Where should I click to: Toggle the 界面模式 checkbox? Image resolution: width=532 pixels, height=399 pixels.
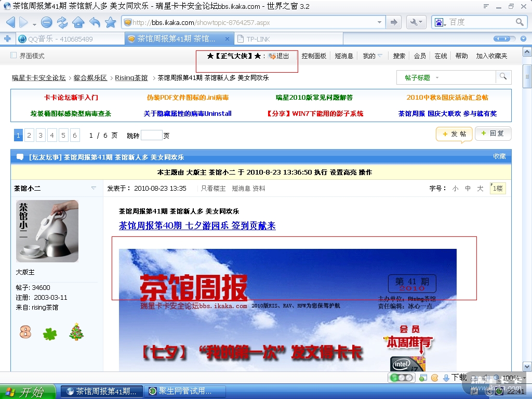(14, 55)
